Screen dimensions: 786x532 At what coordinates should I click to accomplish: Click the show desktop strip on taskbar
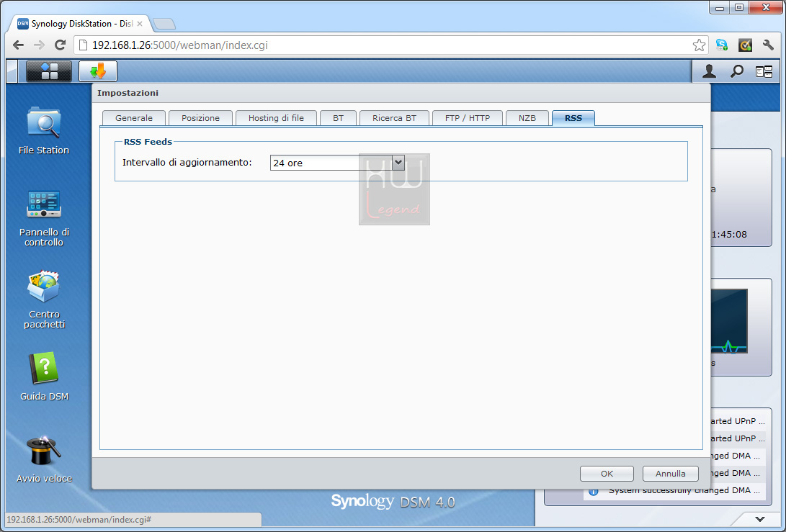[x=12, y=71]
